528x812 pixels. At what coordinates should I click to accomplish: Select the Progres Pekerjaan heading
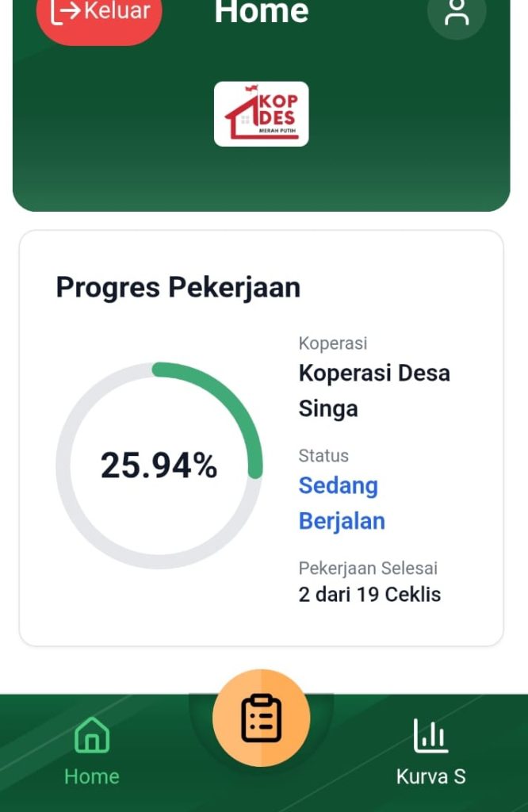click(x=178, y=287)
